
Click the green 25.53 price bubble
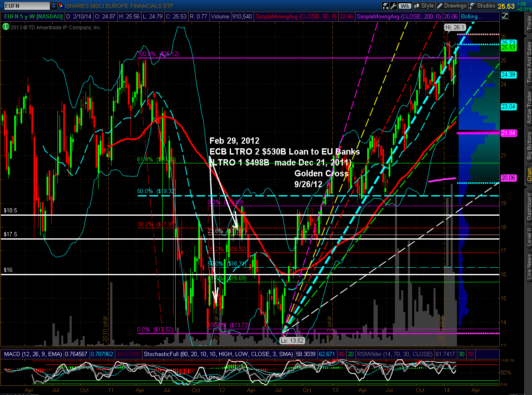(508, 48)
